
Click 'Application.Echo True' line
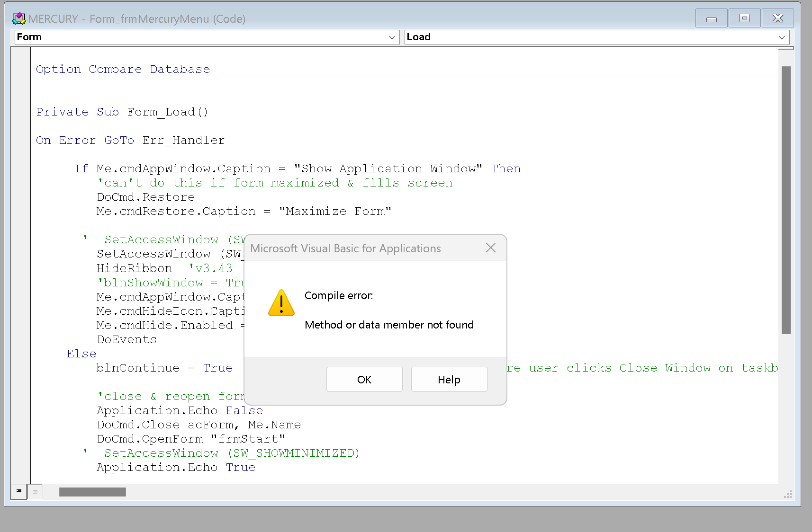[x=176, y=467]
